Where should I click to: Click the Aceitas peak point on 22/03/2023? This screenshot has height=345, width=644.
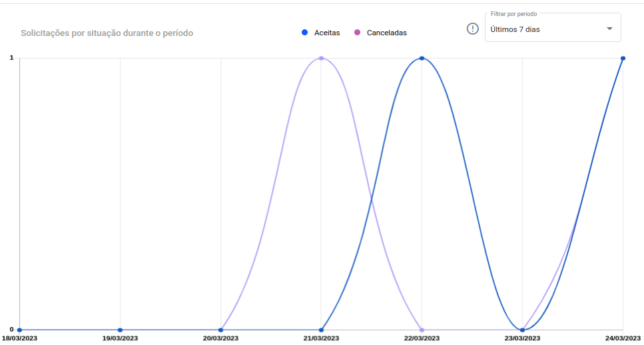[422, 59]
